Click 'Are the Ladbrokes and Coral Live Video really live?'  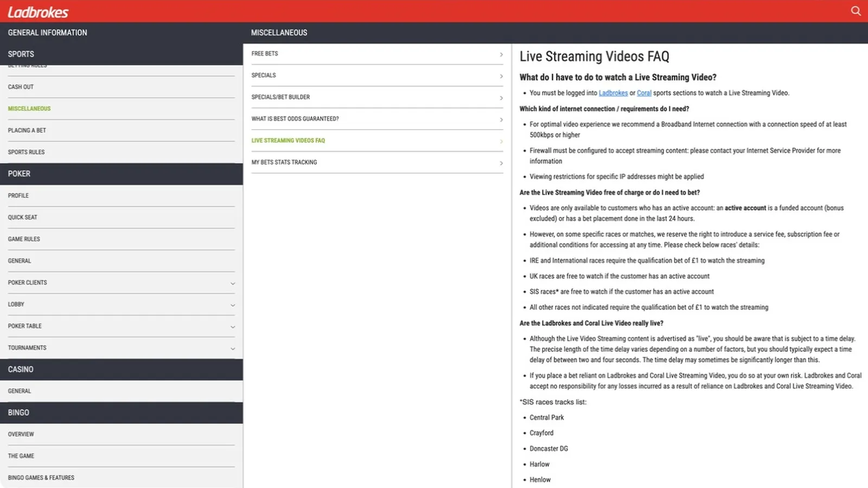pyautogui.click(x=591, y=323)
